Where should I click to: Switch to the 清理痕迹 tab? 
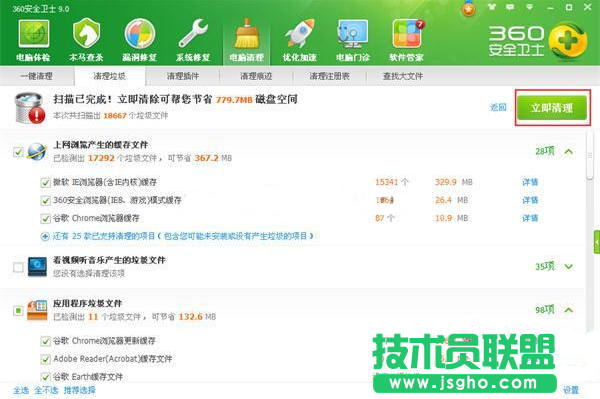(x=256, y=76)
